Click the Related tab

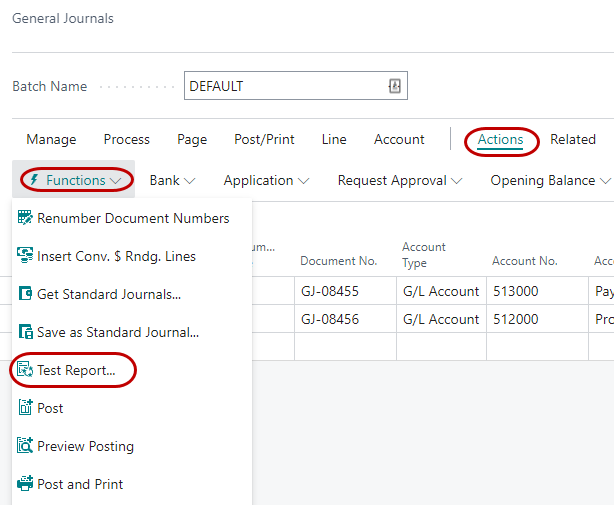coord(573,139)
